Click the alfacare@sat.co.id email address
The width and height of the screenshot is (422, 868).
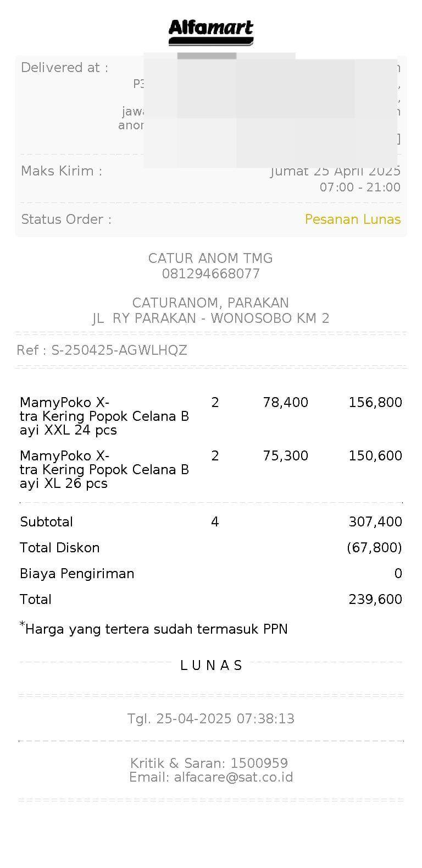[234, 777]
